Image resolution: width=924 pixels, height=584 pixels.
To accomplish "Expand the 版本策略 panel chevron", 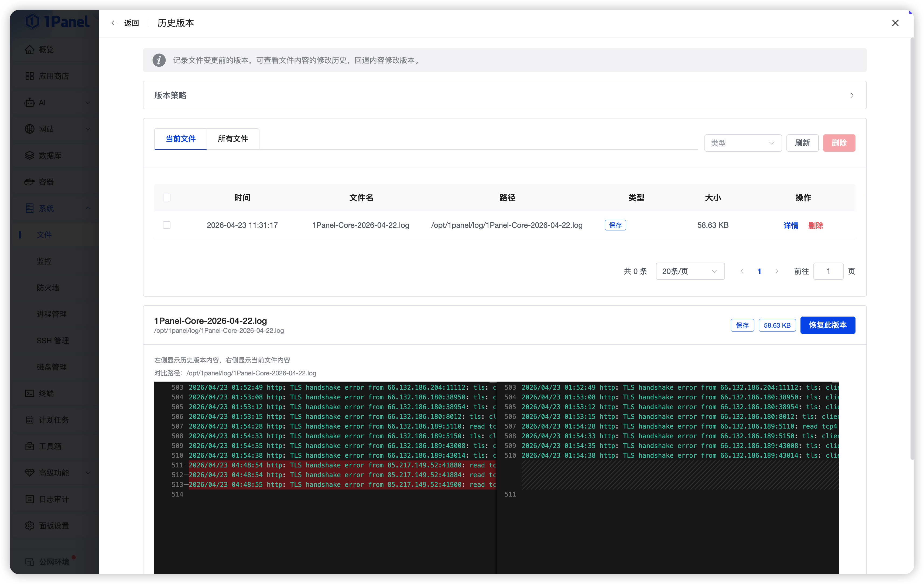I will coord(851,95).
